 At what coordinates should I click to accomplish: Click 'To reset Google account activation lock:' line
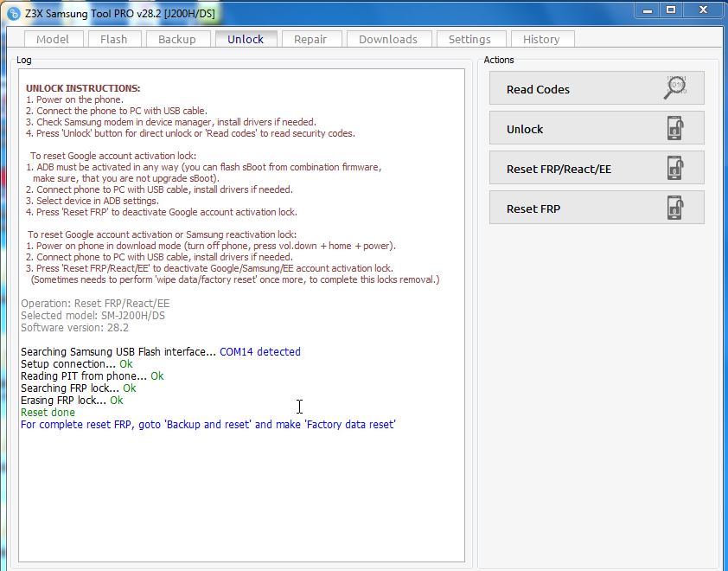click(113, 156)
